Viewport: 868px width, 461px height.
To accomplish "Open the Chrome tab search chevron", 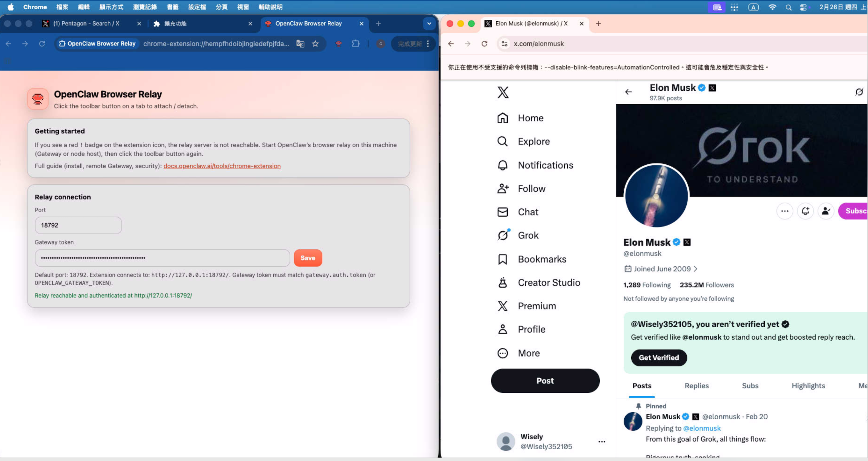I will [429, 24].
